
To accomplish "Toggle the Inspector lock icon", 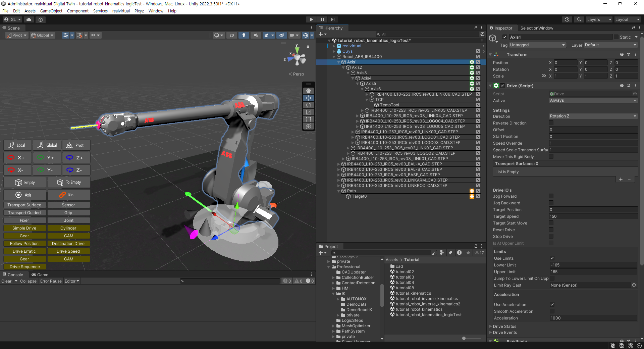I will pos(633,28).
